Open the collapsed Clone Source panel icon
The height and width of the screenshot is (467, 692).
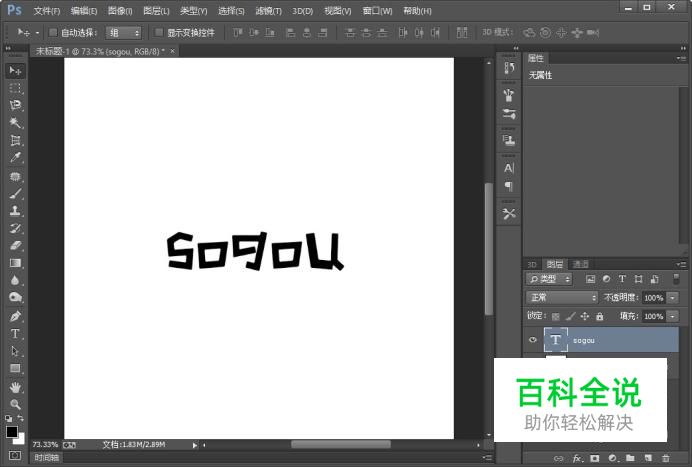click(509, 141)
